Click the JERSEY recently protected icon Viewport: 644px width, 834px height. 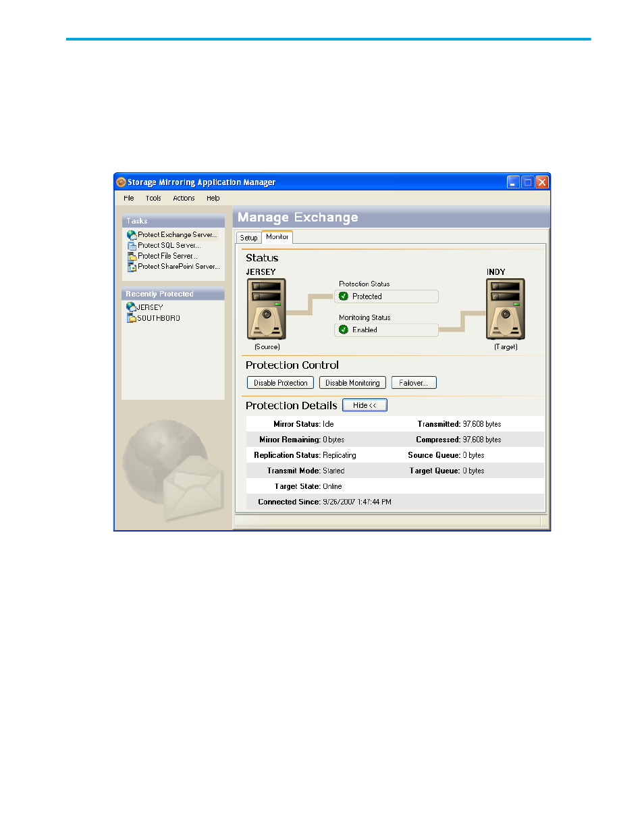pyautogui.click(x=131, y=307)
